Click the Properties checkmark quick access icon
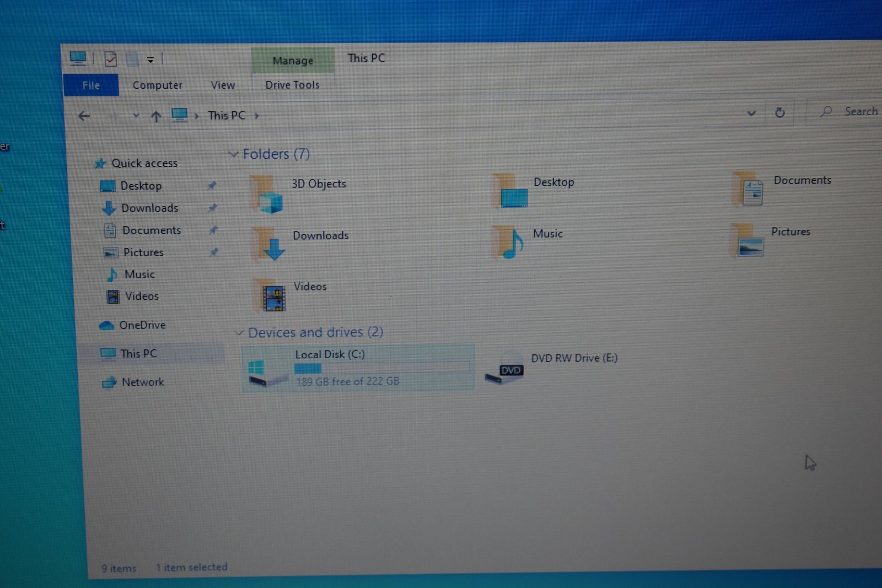 point(111,58)
